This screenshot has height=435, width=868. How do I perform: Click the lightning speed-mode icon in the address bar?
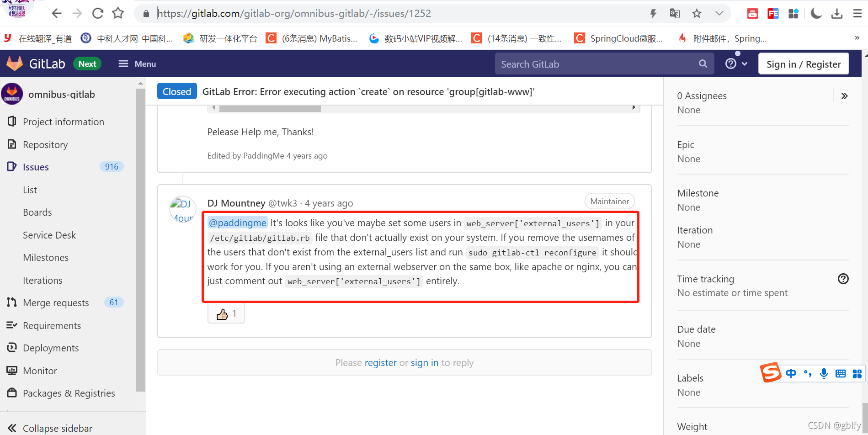654,14
